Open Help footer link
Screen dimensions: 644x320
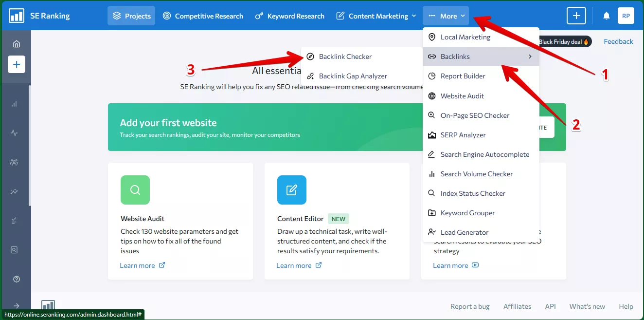point(626,306)
